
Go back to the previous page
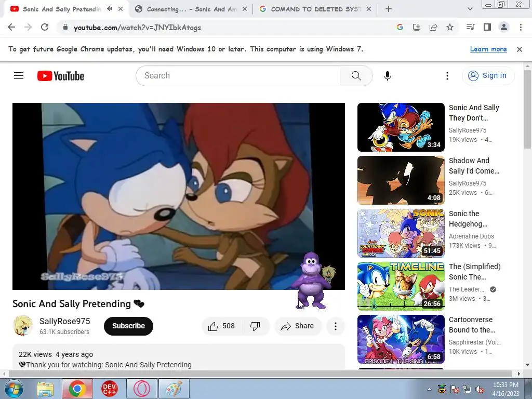click(x=11, y=27)
